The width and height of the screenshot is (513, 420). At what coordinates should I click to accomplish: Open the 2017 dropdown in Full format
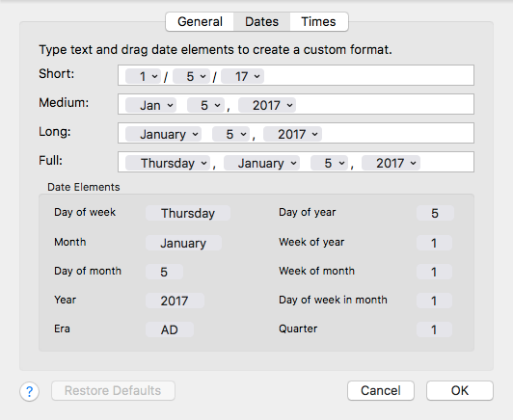[391, 163]
